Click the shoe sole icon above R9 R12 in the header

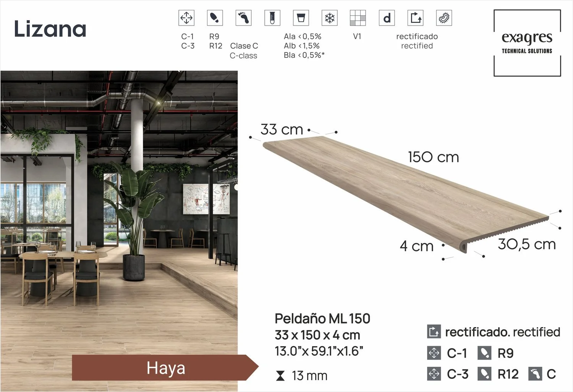click(215, 18)
